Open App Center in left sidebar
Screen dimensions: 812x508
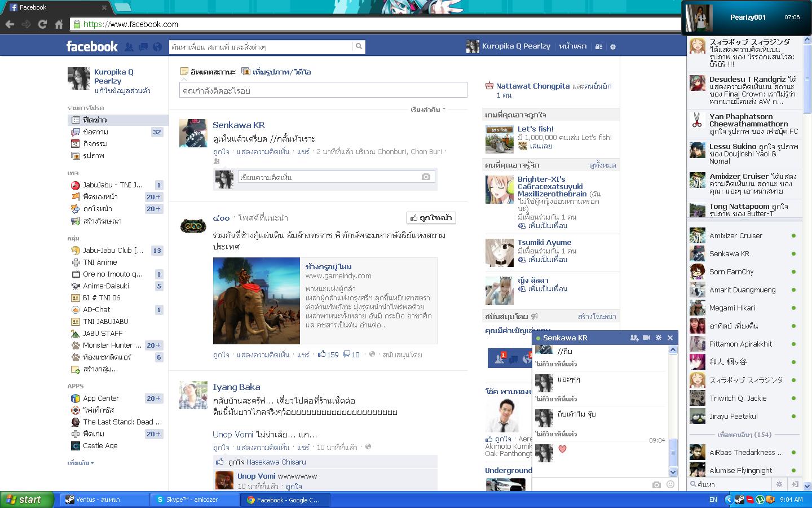(x=118, y=398)
